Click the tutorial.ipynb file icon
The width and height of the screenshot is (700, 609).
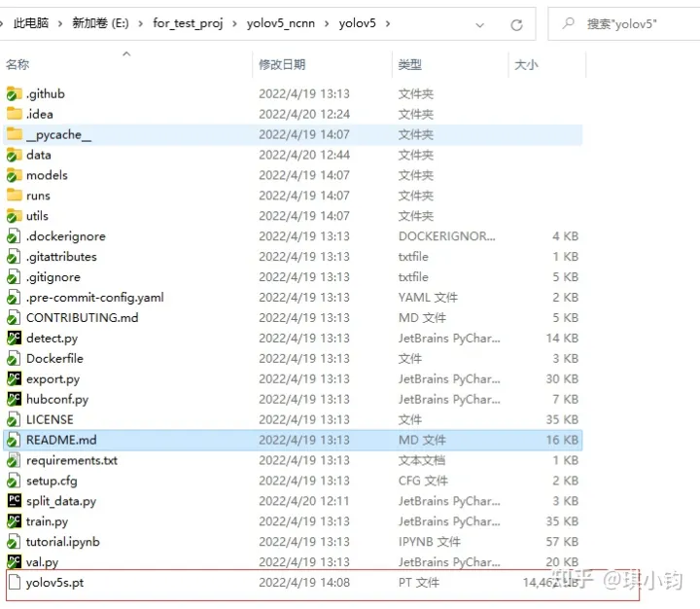pos(14,542)
